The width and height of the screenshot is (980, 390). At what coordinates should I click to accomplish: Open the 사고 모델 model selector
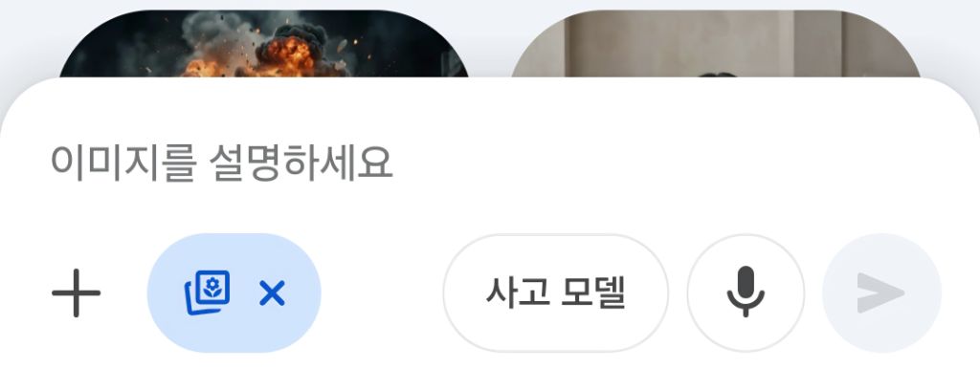click(x=556, y=292)
